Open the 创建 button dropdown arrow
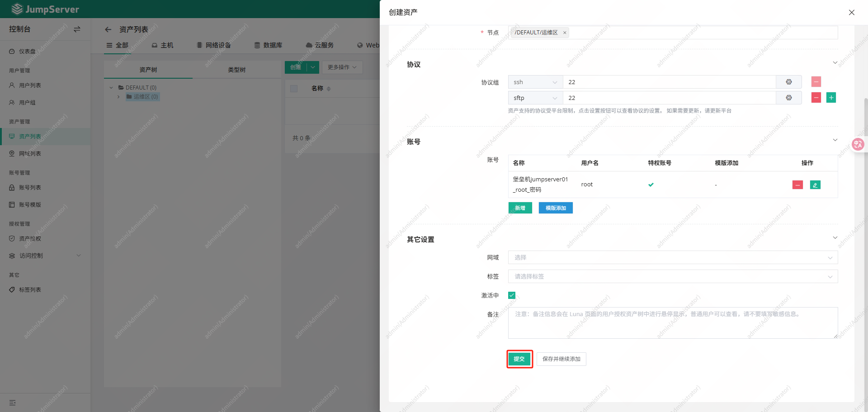This screenshot has width=868, height=412. pyautogui.click(x=313, y=67)
